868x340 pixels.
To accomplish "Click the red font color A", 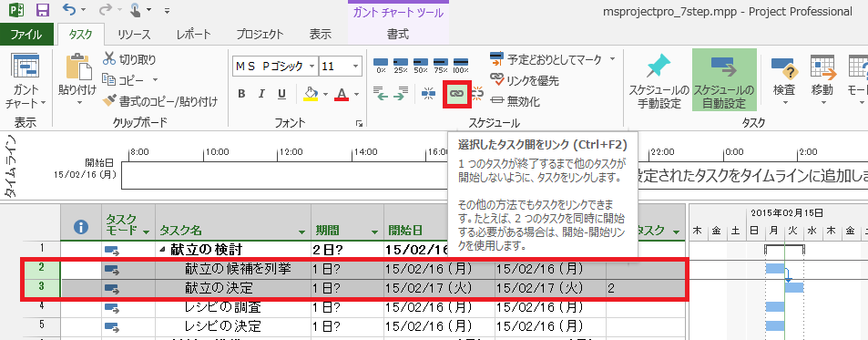I will click(342, 94).
